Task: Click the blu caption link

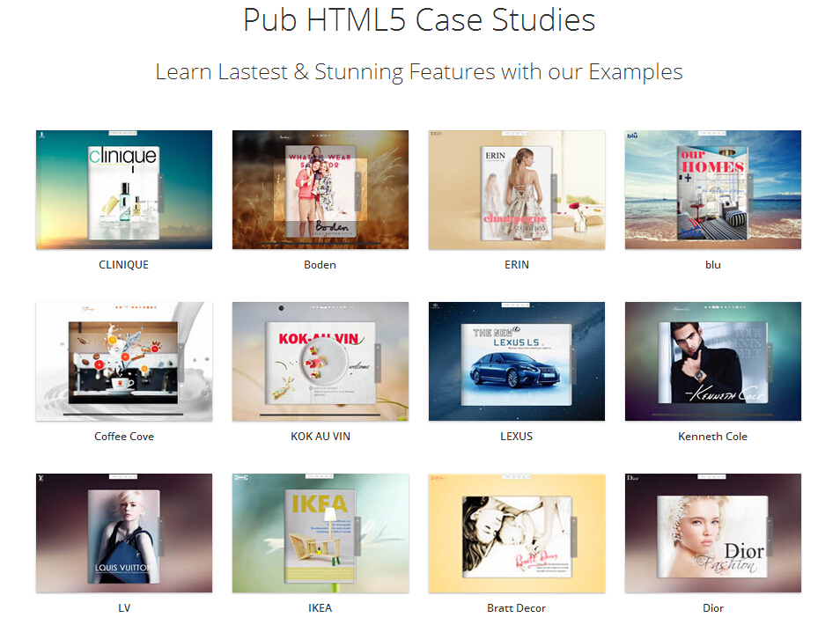Action: (713, 265)
